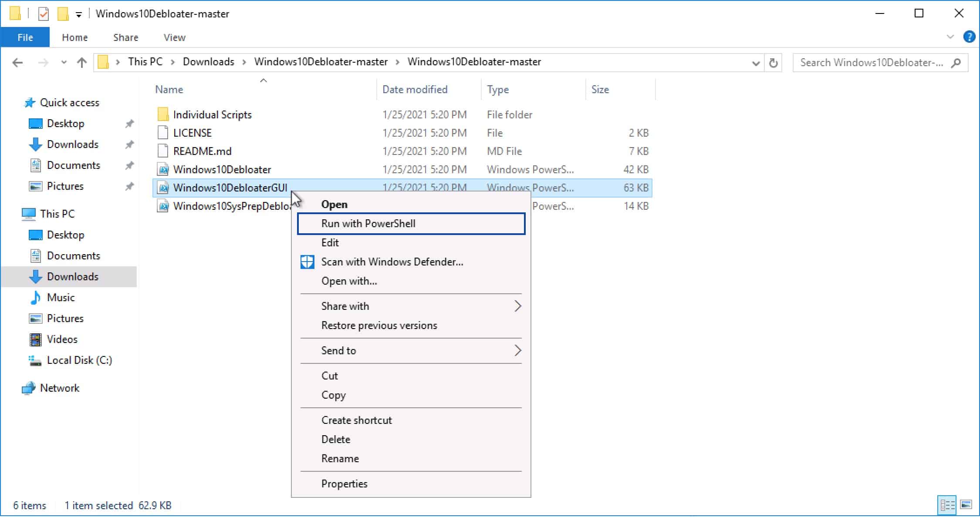
Task: Click Quick access star icon
Action: [30, 103]
